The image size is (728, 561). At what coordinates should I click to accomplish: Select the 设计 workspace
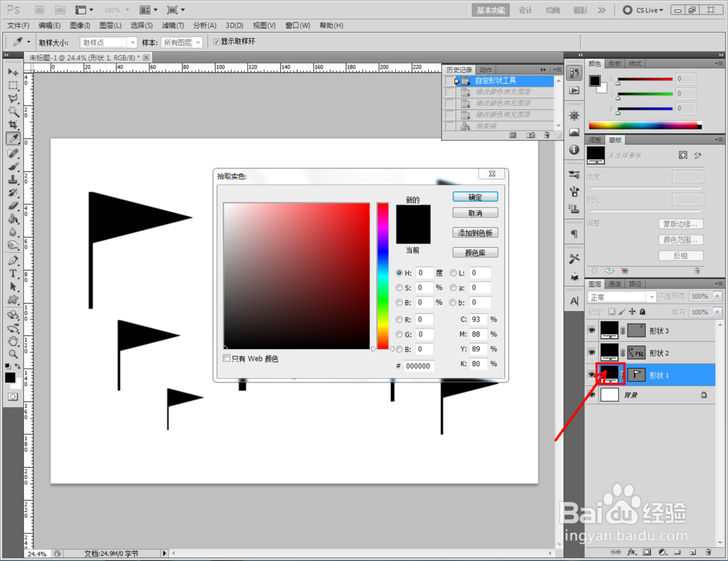[x=525, y=10]
